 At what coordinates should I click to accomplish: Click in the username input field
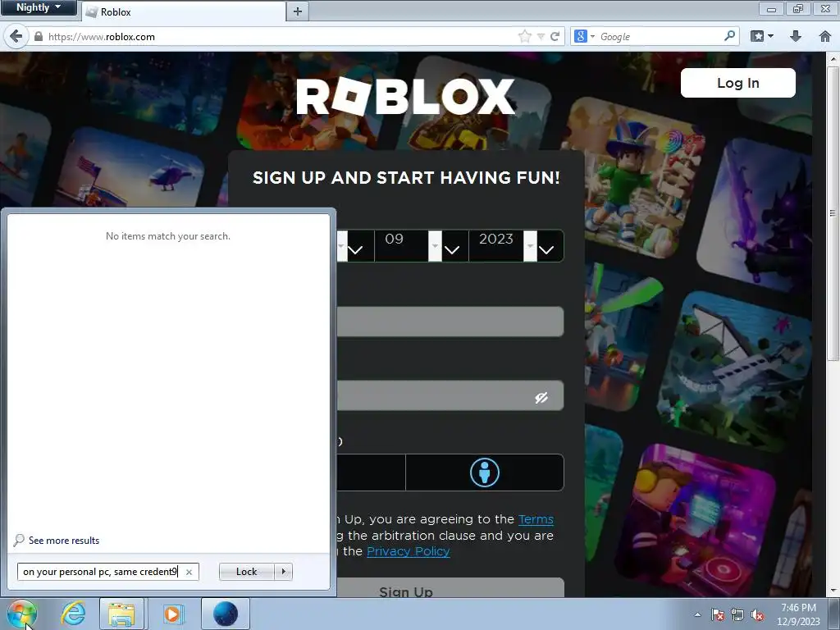450,322
